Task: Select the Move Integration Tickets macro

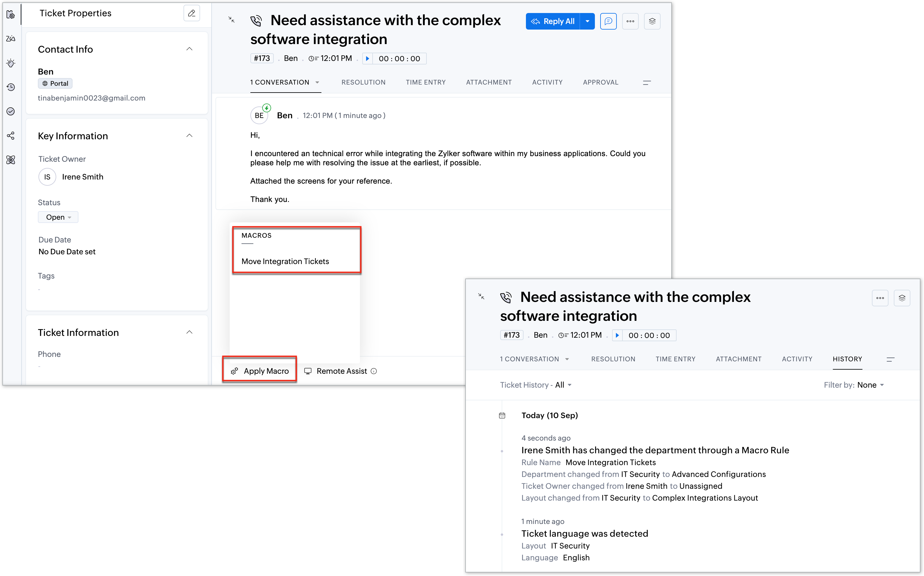Action: point(285,261)
